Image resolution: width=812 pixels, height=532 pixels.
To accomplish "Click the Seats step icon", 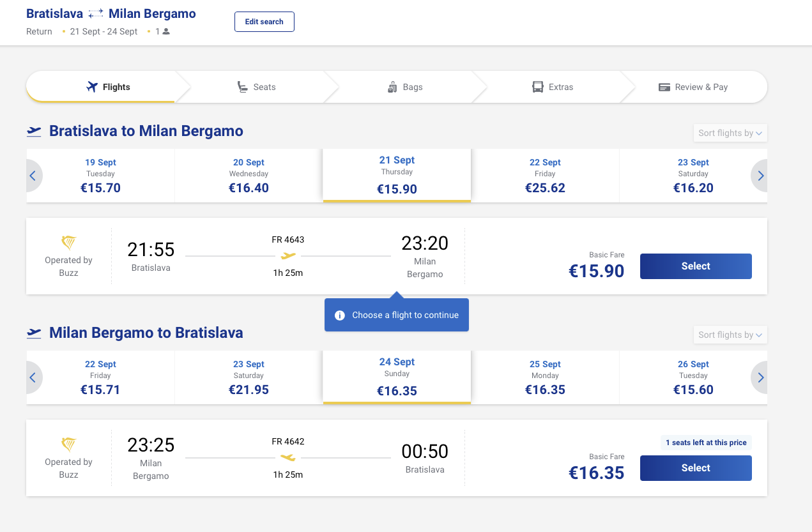I will 242,87.
